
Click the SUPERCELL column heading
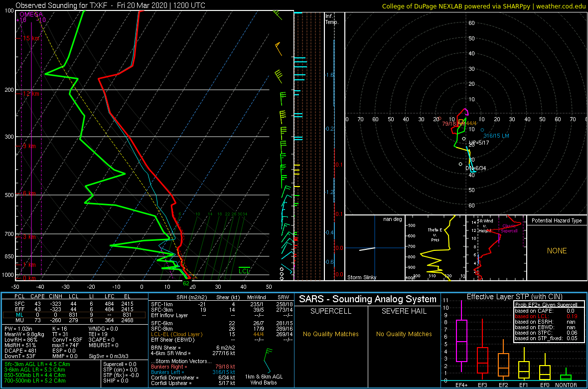tap(331, 311)
